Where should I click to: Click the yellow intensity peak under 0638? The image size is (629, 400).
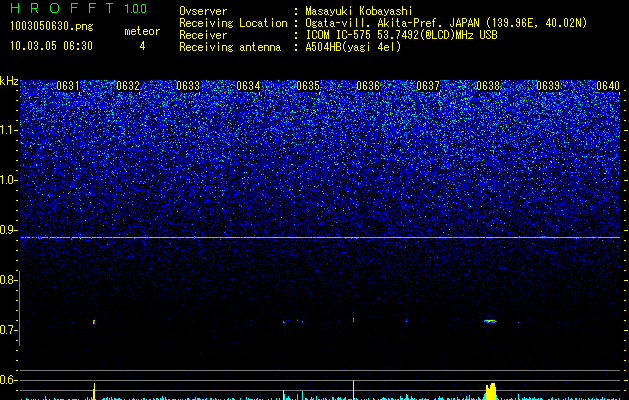click(491, 392)
